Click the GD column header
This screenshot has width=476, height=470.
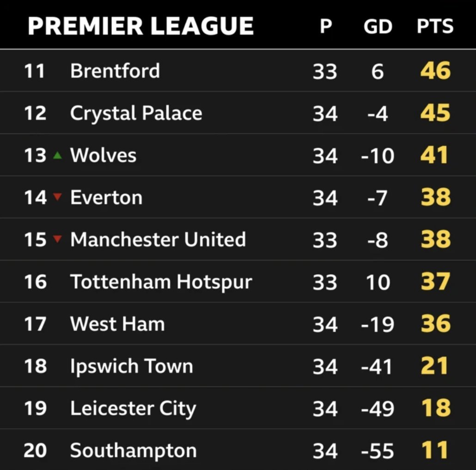tap(378, 26)
